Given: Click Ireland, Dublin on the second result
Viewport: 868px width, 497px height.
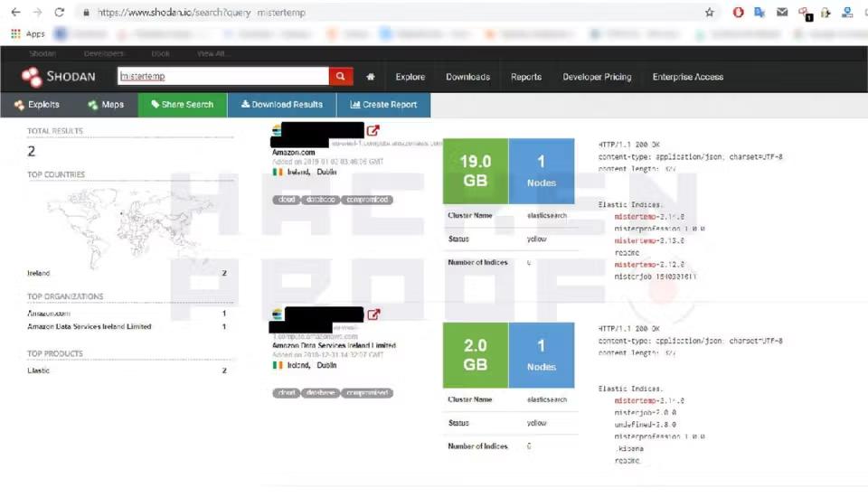Looking at the screenshot, I should (x=312, y=365).
